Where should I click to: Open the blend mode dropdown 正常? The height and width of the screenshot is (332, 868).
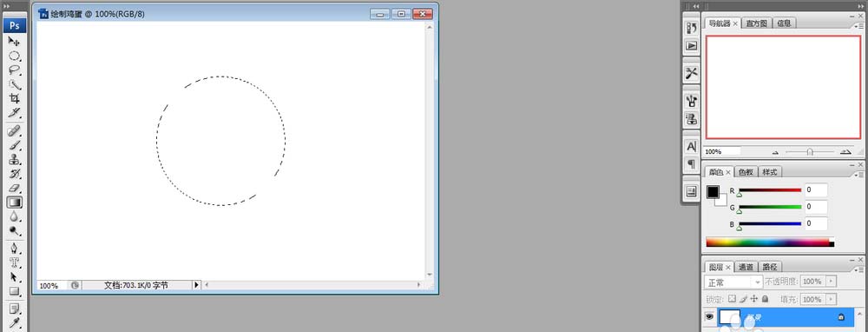[x=733, y=282]
